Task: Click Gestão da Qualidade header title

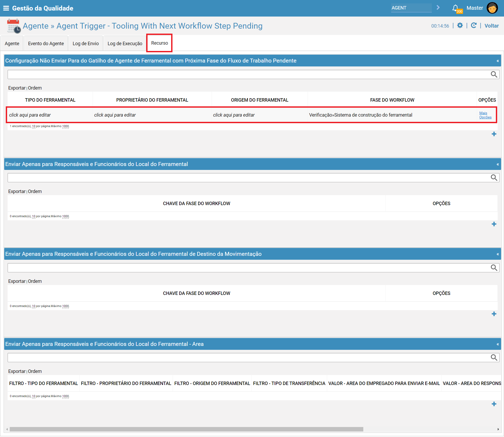Action: pyautogui.click(x=43, y=8)
